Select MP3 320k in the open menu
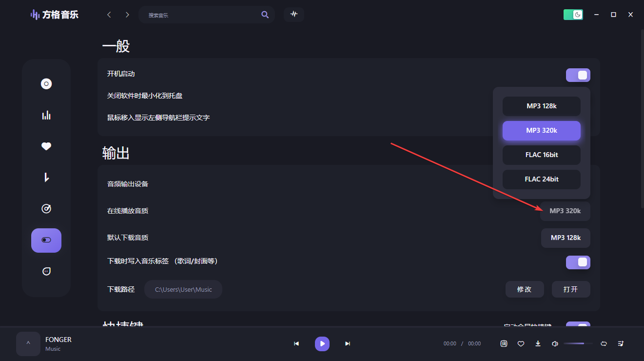 pos(541,130)
